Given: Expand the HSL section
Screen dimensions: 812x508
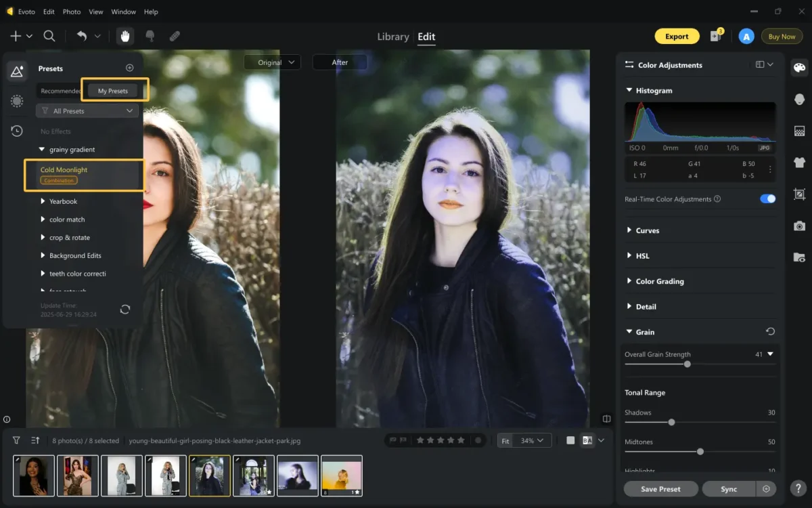Looking at the screenshot, I should 629,256.
